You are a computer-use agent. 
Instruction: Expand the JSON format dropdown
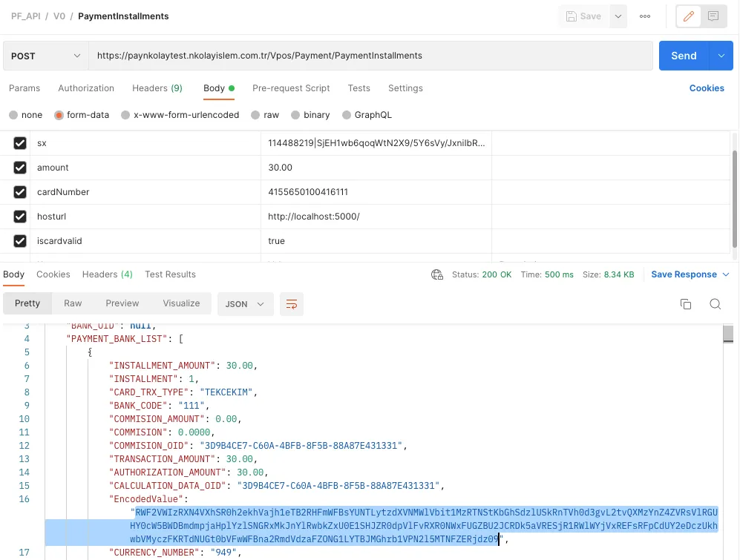point(245,304)
